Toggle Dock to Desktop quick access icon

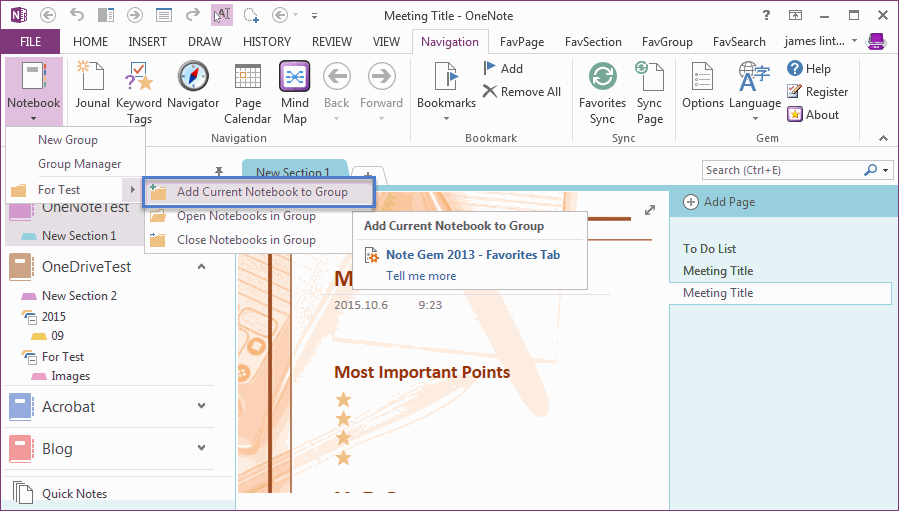106,15
